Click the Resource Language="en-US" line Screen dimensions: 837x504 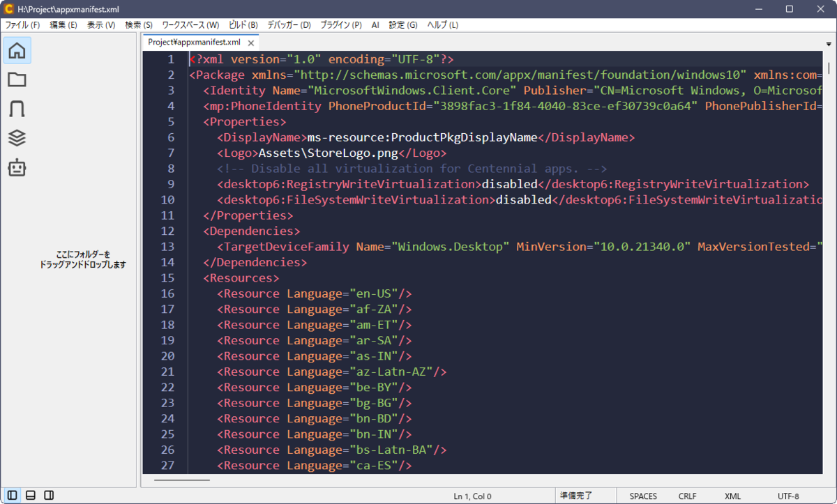[315, 293]
